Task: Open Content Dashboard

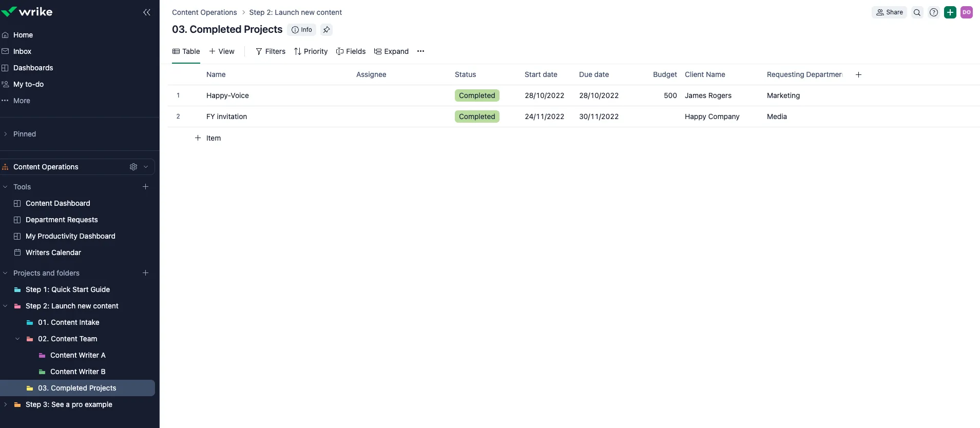Action: [57, 203]
